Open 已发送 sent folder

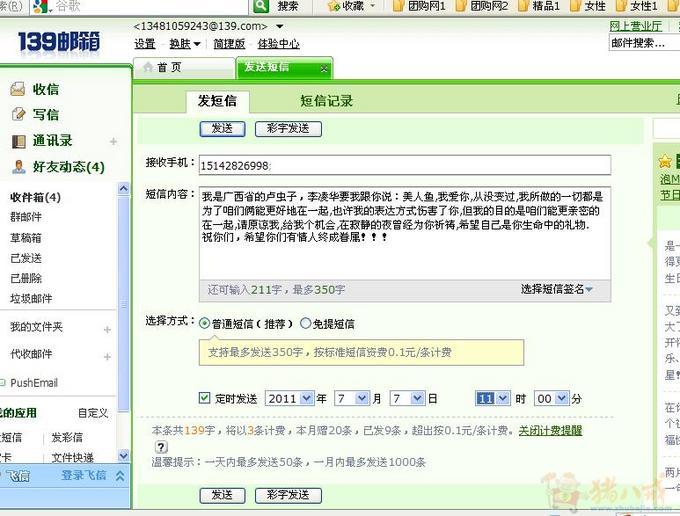[26, 258]
